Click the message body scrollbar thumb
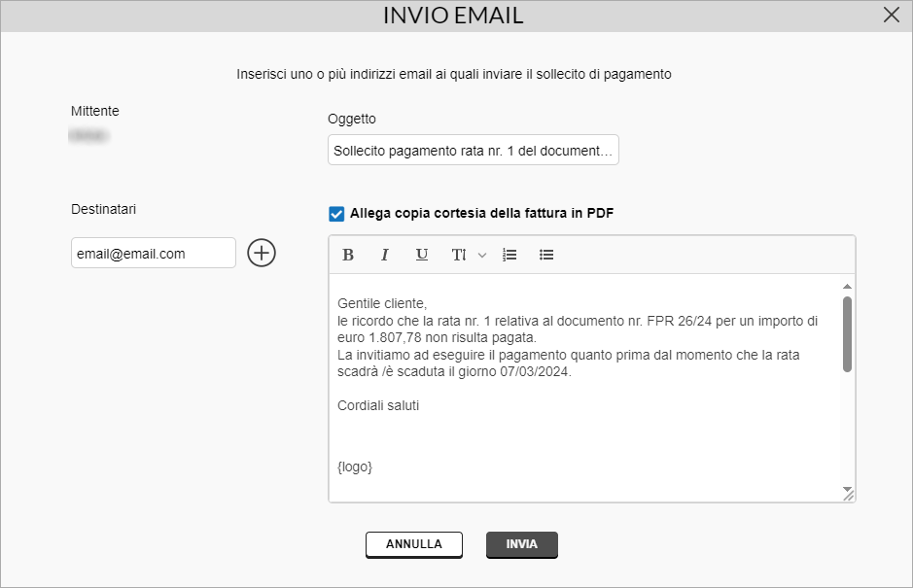 pos(847,334)
